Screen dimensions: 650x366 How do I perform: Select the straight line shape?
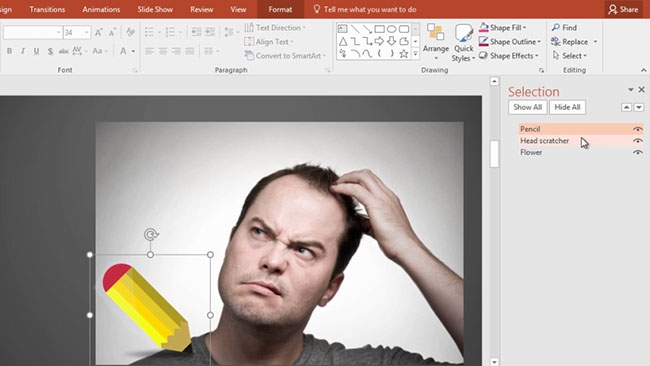355,29
